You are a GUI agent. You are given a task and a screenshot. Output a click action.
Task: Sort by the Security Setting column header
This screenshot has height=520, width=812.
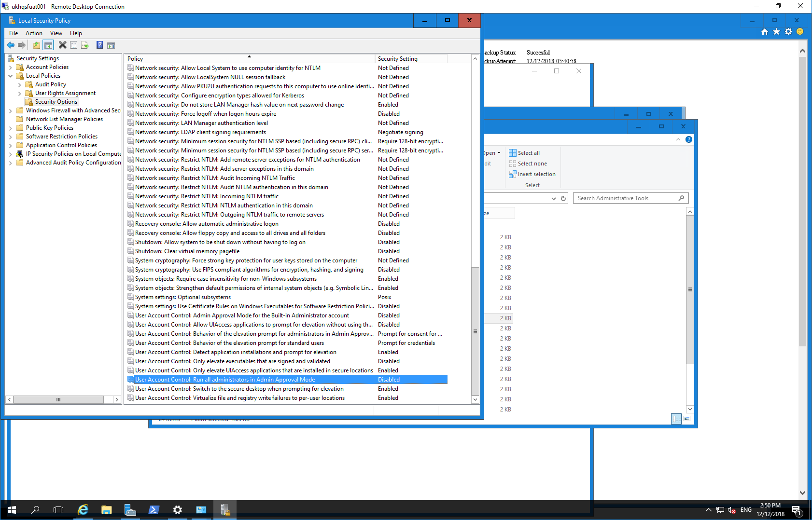point(411,58)
